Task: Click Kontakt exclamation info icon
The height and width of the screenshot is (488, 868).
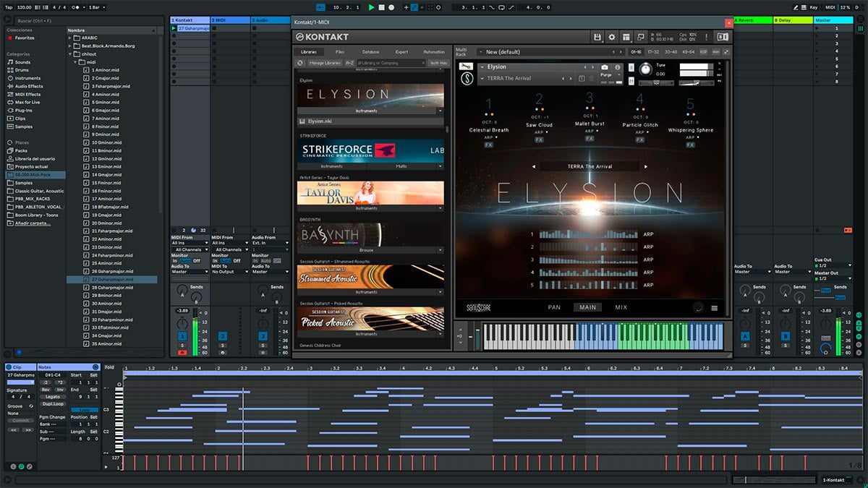Action: click(x=705, y=37)
